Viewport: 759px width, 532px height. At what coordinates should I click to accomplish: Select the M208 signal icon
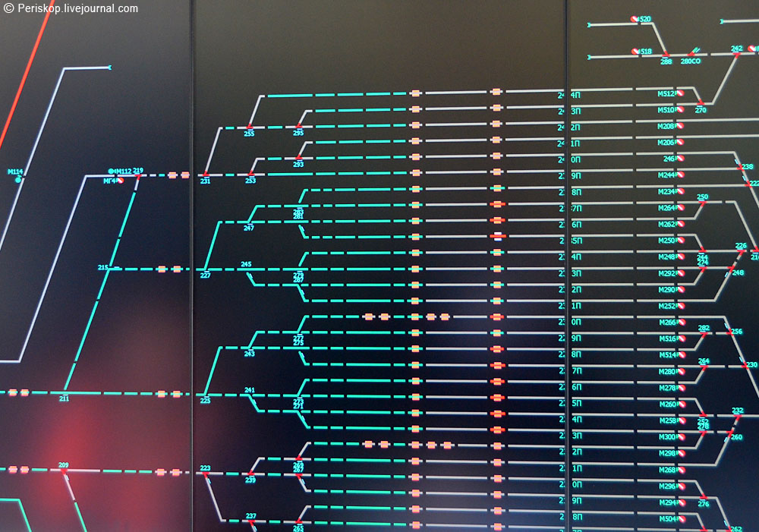680,126
